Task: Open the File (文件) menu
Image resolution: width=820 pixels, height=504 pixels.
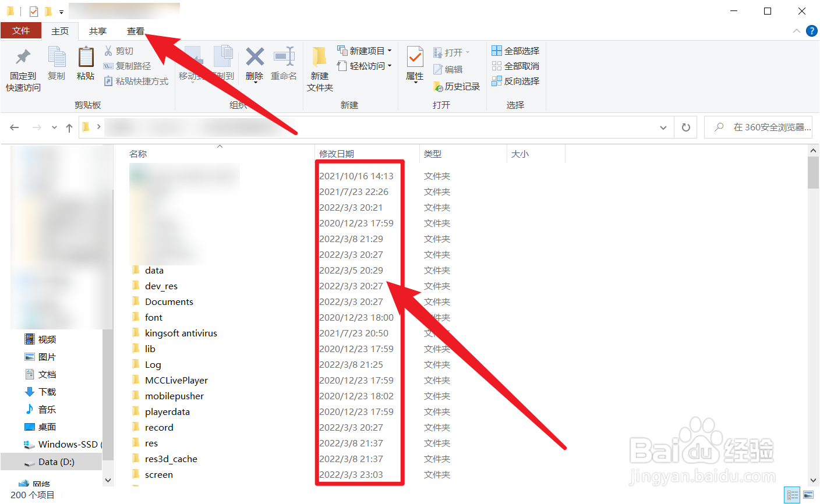Action: [x=21, y=31]
